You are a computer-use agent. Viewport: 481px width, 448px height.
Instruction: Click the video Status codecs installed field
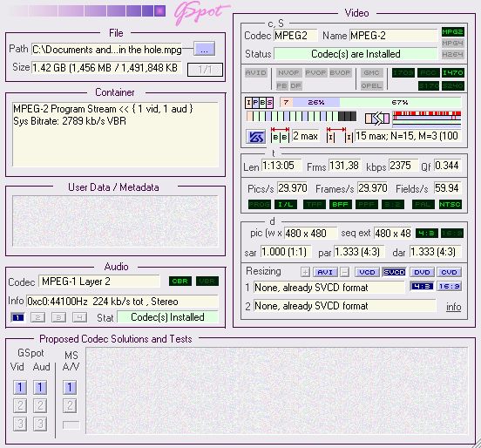click(x=356, y=54)
